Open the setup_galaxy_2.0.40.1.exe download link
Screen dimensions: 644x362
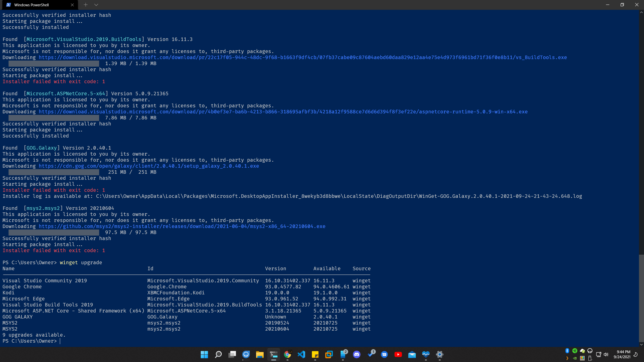[149, 166]
